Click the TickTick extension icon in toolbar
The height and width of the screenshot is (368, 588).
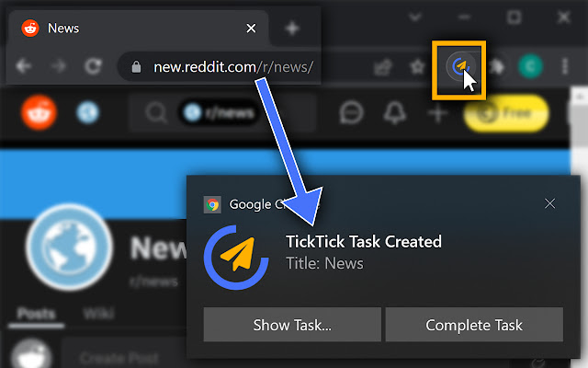click(x=460, y=67)
